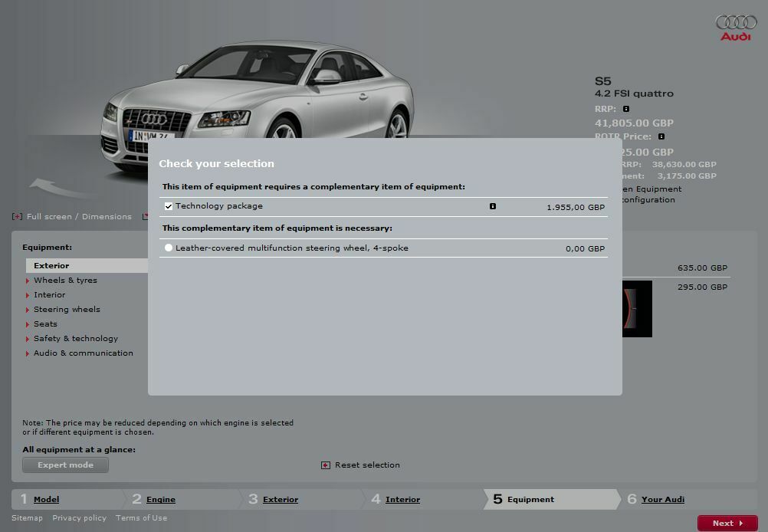
Task: Open the Terms of Use link
Action: tap(141, 517)
